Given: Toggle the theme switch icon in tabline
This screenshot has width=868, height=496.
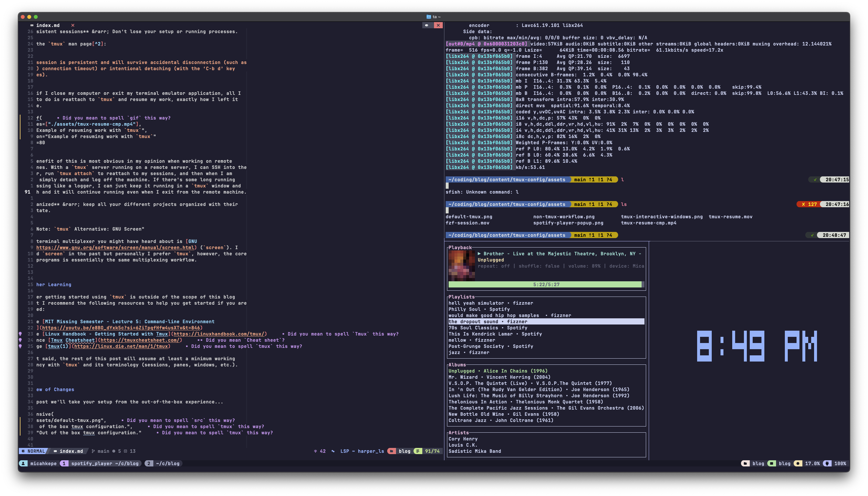Looking at the screenshot, I should pos(427,25).
